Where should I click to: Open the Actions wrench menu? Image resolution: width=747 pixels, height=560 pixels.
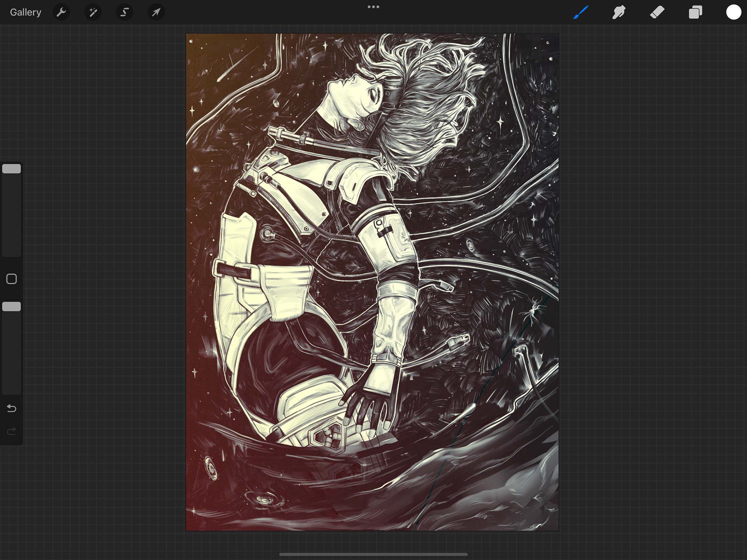pos(61,12)
